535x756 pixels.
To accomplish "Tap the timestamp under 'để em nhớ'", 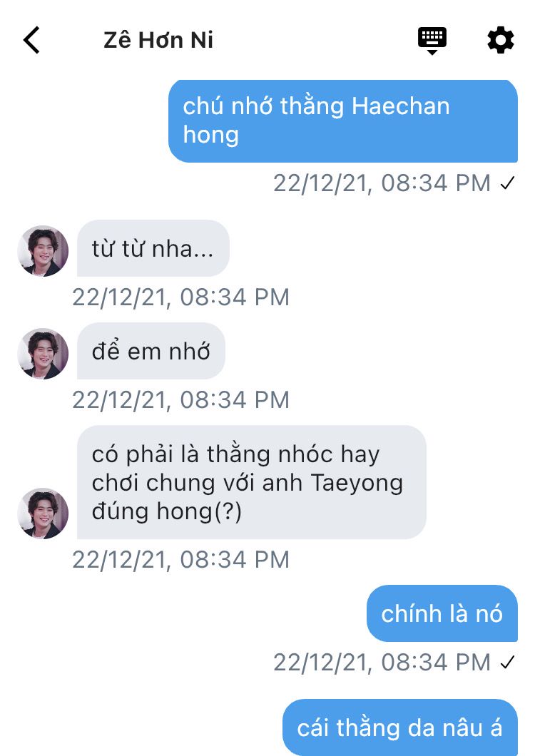I will (x=181, y=399).
